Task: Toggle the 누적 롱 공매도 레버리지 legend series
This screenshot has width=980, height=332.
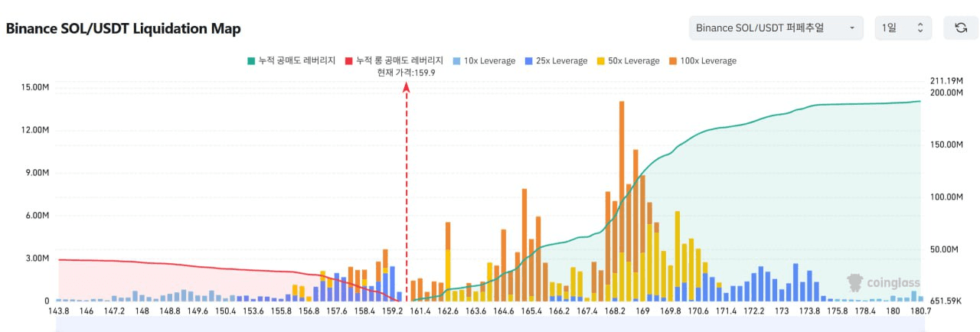Action: 394,60
